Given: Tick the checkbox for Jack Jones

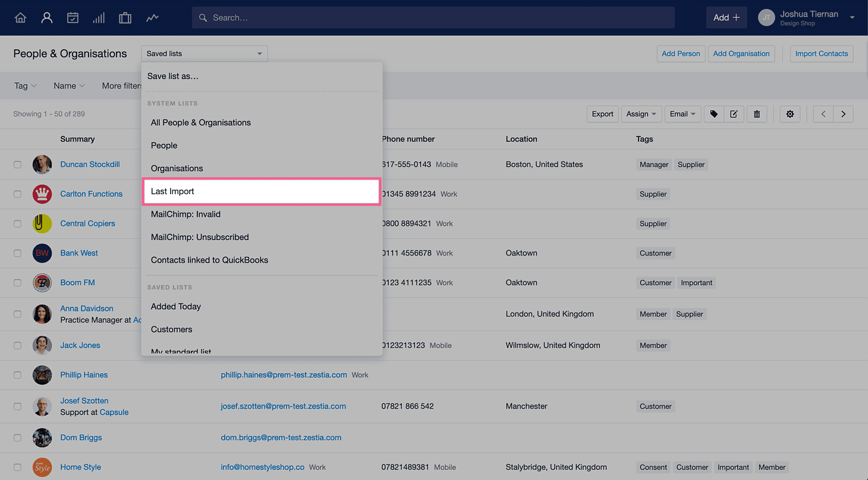Looking at the screenshot, I should click(17, 346).
